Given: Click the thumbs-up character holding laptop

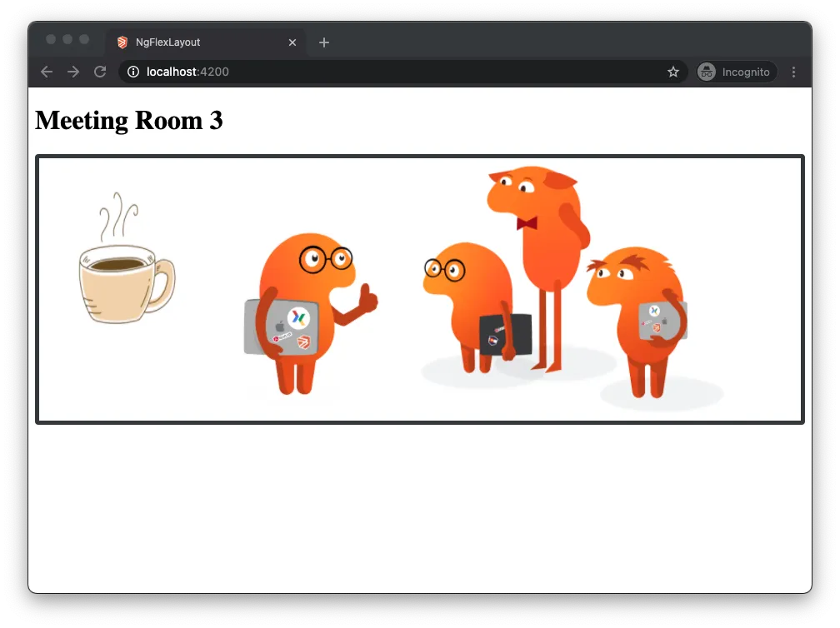Looking at the screenshot, I should pos(311,314).
